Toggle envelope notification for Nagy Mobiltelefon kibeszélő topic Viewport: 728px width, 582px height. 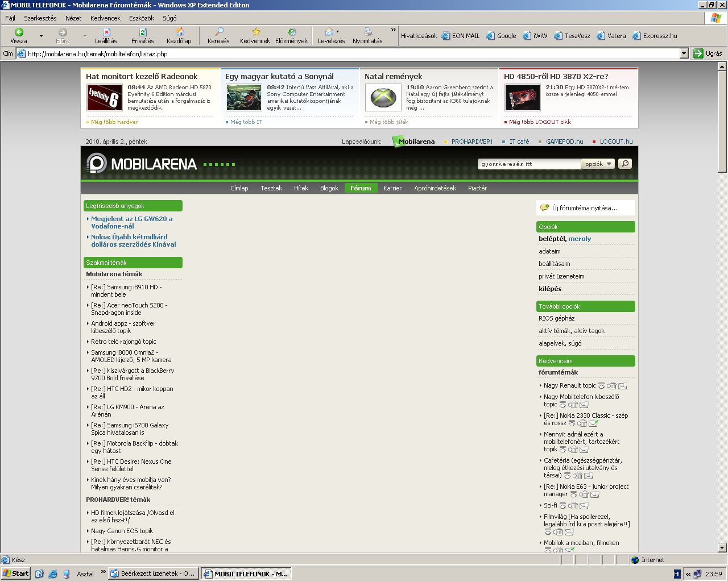(x=584, y=405)
